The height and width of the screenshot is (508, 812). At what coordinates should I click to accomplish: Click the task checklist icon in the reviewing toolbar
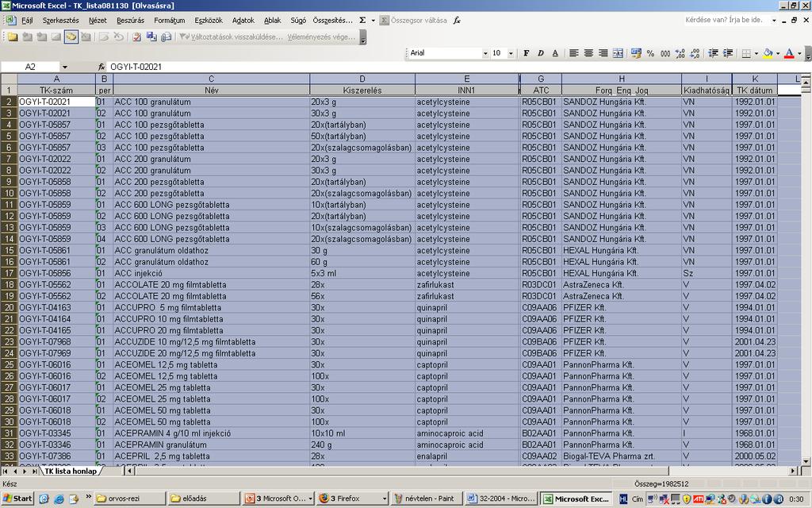136,37
